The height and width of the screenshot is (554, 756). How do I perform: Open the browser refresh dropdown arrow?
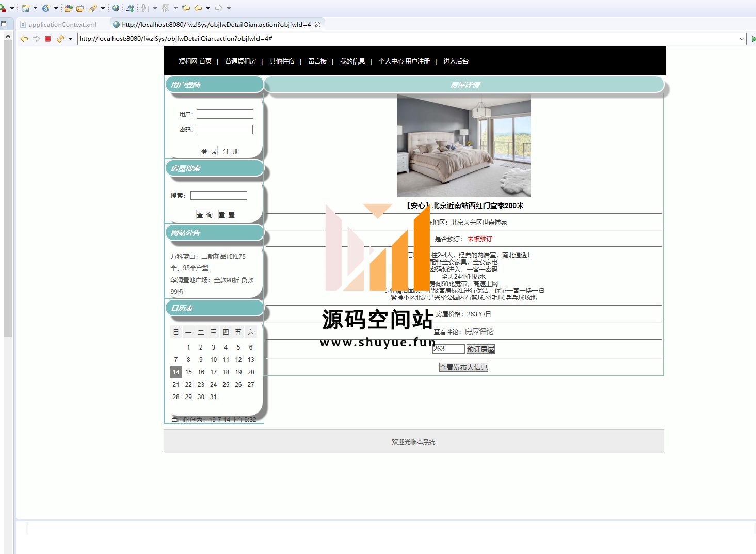pos(70,39)
